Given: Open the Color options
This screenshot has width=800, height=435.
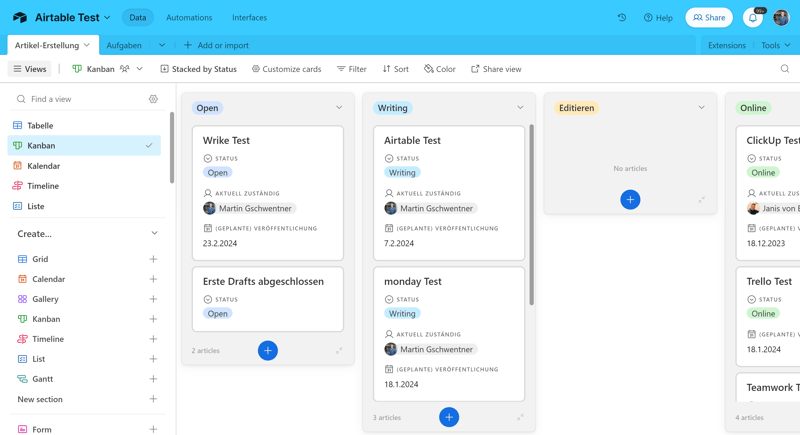Looking at the screenshot, I should point(440,69).
